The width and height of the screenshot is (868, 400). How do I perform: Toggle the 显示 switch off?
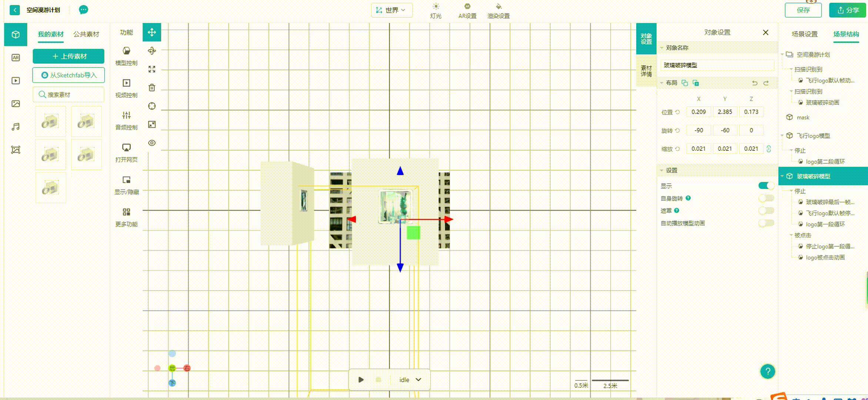(766, 186)
